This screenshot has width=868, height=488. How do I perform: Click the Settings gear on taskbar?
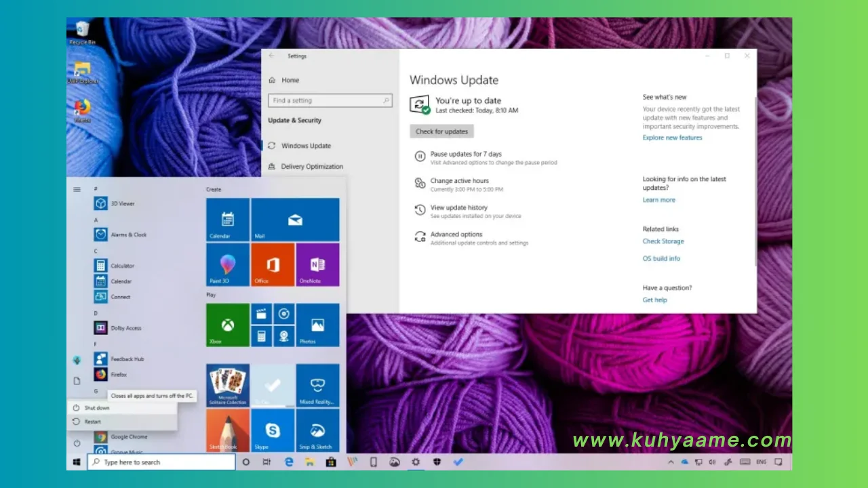(416, 462)
